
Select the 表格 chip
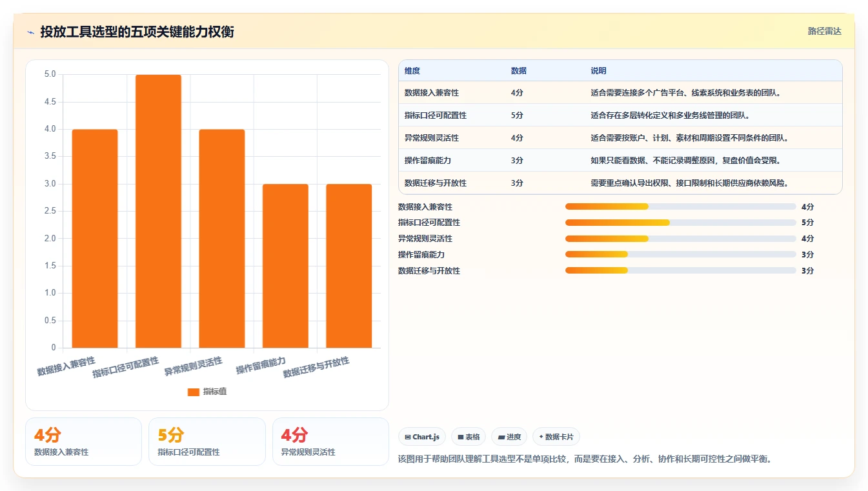click(469, 437)
